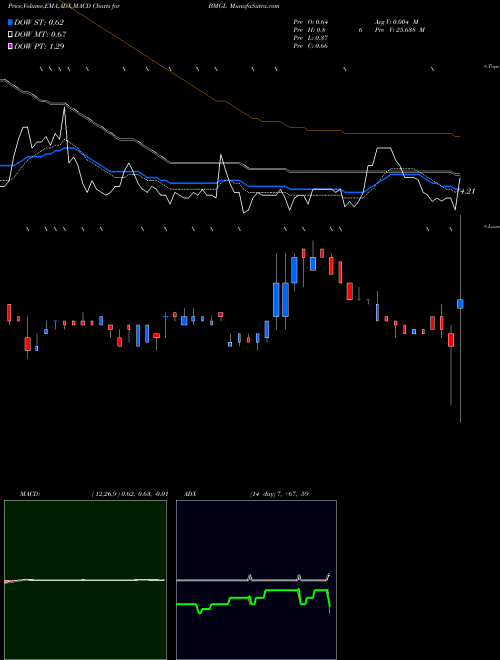The width and height of the screenshot is (500, 660).
Task: Click the 'Avg V: 0.004 M' value
Action: click(x=397, y=22)
